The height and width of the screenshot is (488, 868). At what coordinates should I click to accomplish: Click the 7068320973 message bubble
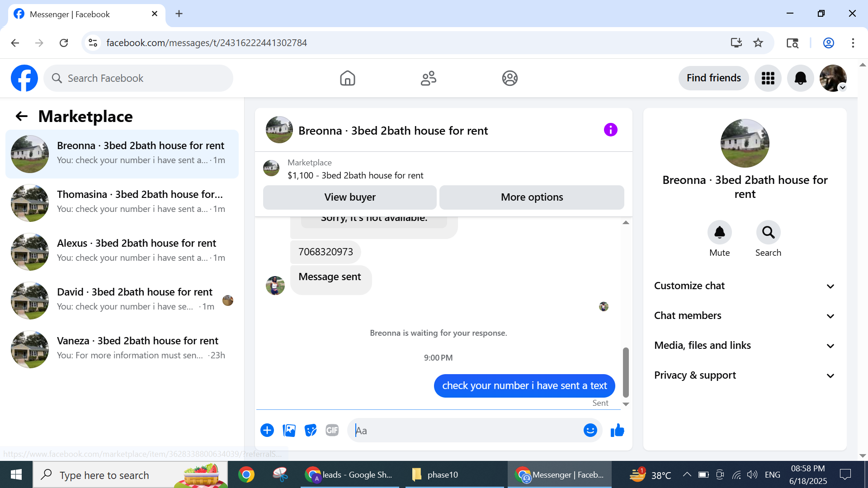[x=325, y=252]
